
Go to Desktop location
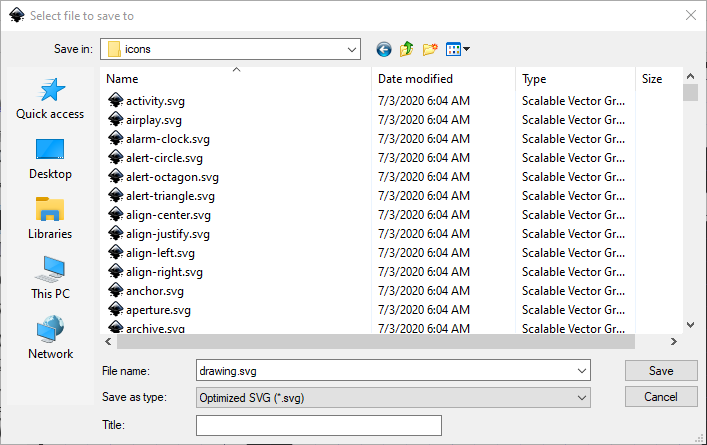pos(50,159)
